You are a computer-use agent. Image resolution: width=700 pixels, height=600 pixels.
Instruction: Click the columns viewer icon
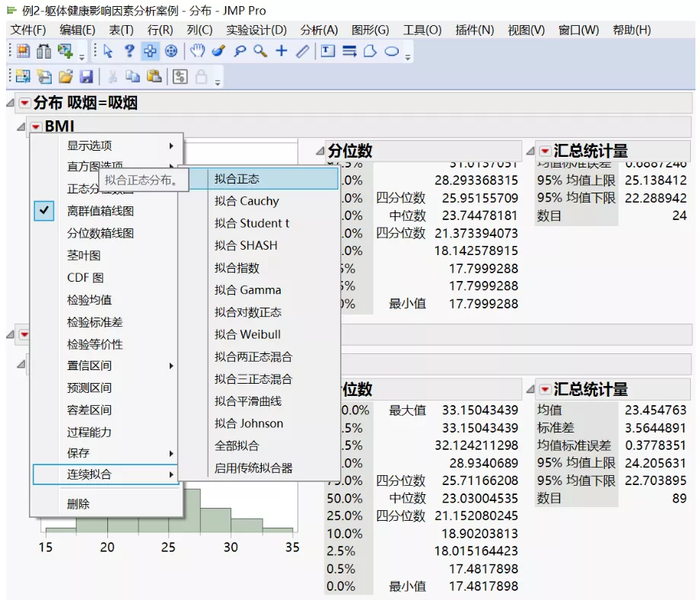pyautogui.click(x=44, y=51)
